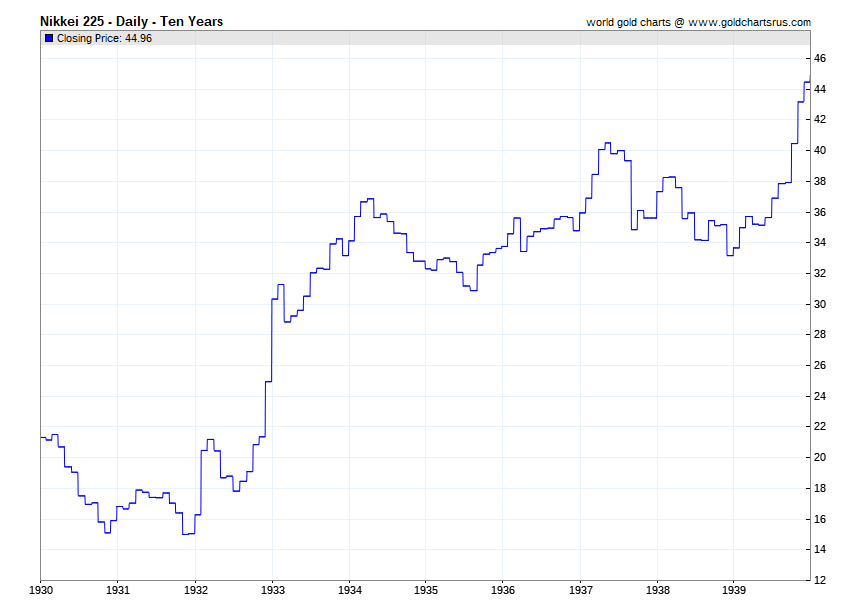850x616 pixels.
Task: Click the x-axis label 1937
Action: tap(581, 591)
